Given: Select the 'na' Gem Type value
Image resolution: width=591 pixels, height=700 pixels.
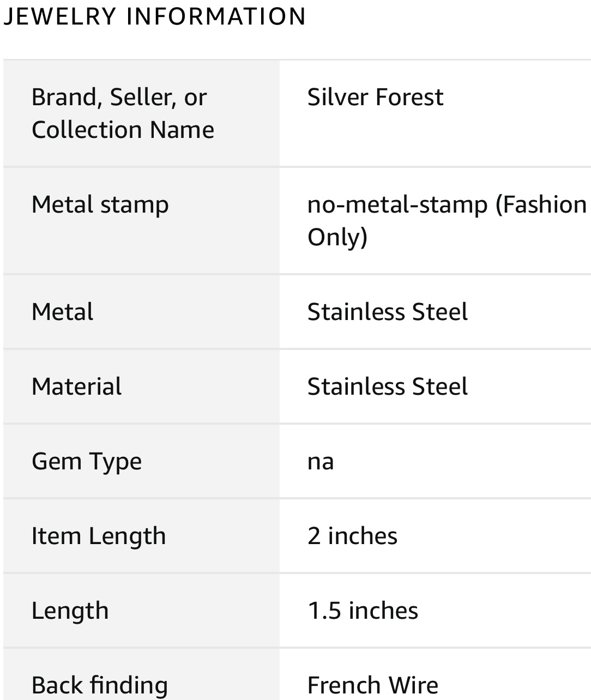Looking at the screenshot, I should click(x=321, y=462).
